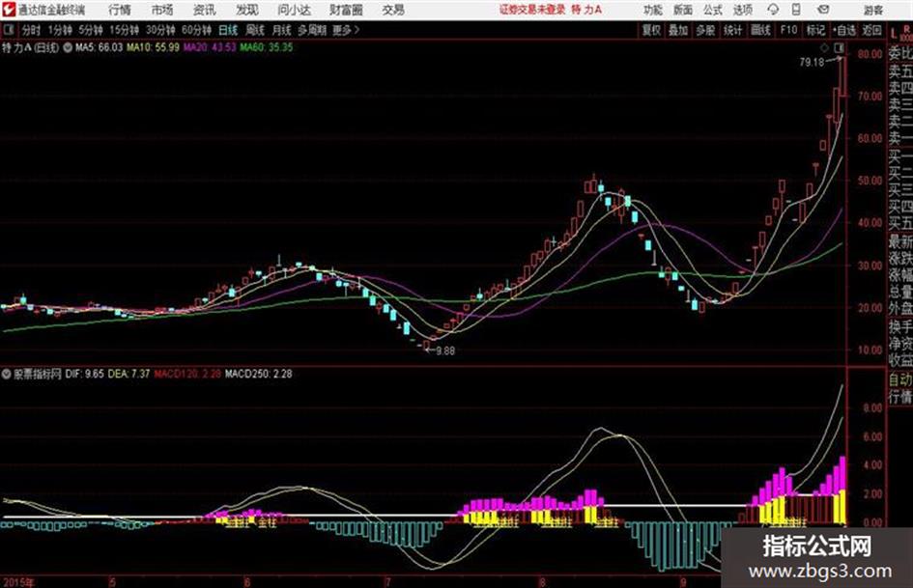Click the customer service headset icon
Viewport: 913px width, 588px height.
pos(773,10)
